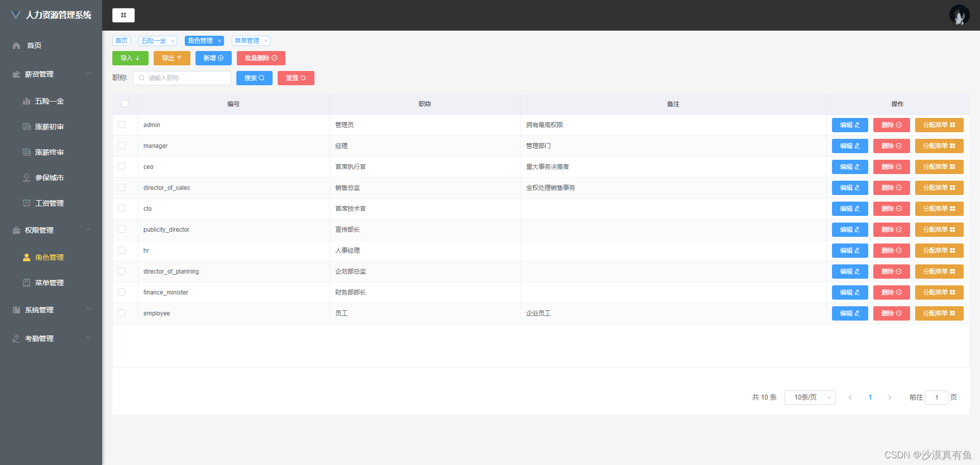Switch to the 首页 tab

121,41
